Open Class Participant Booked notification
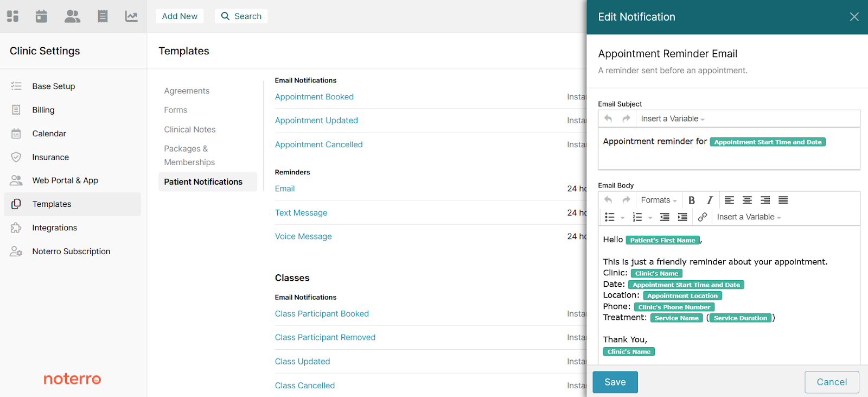Image resolution: width=868 pixels, height=397 pixels. (322, 314)
